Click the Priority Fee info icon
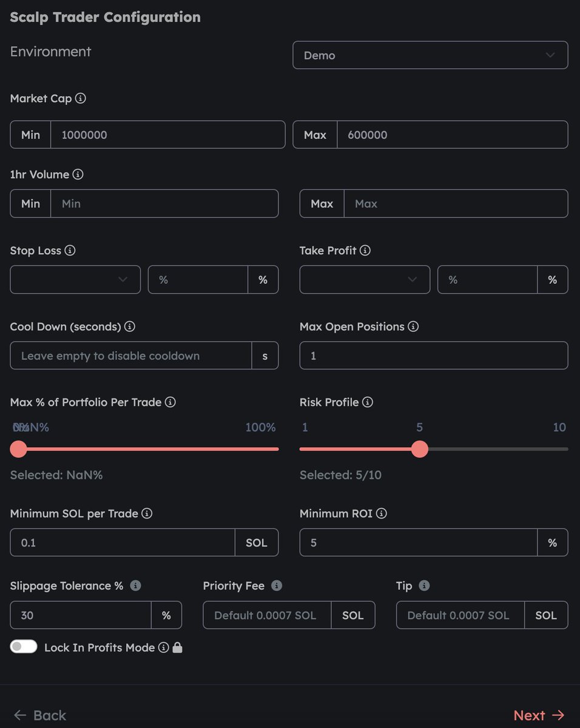The height and width of the screenshot is (728, 580). (x=277, y=585)
